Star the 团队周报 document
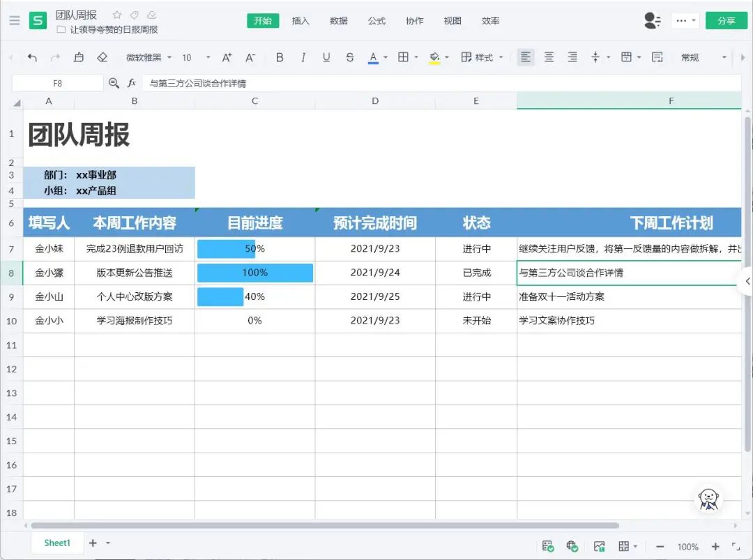This screenshot has height=560, width=753. [116, 15]
